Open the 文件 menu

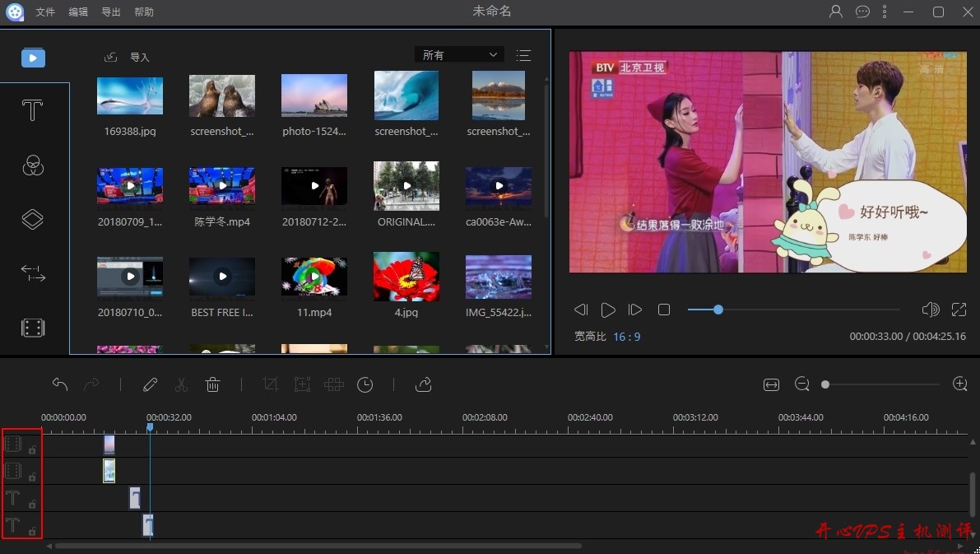(x=45, y=12)
